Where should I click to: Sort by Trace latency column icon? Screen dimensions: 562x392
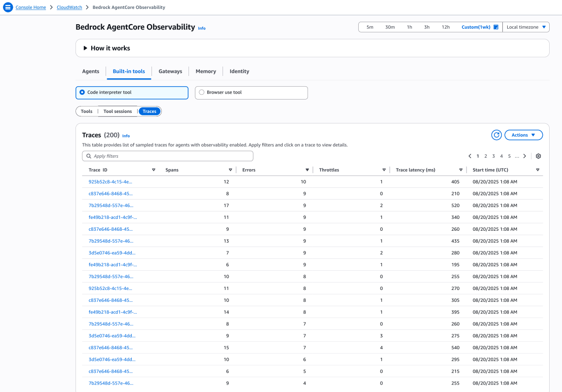461,170
